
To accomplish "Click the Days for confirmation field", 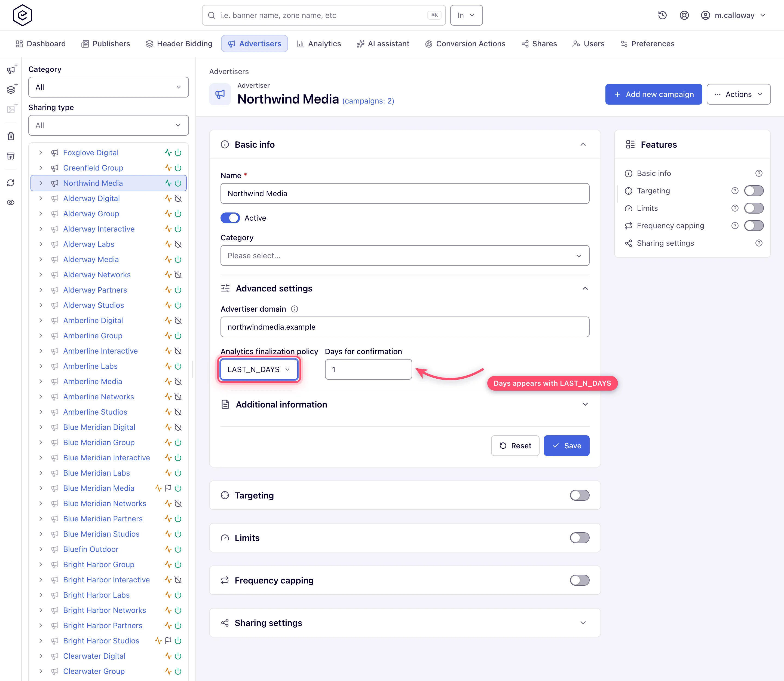I will pos(368,369).
